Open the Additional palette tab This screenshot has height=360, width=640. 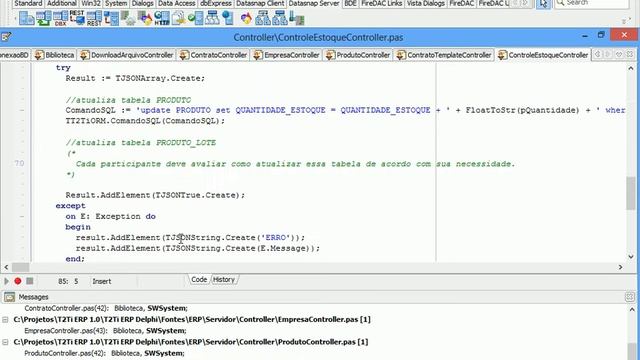[61, 3]
